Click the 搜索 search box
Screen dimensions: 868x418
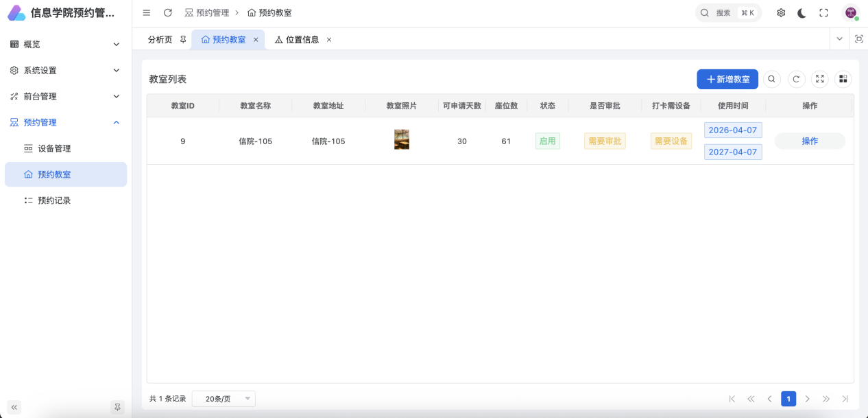[x=728, y=13]
